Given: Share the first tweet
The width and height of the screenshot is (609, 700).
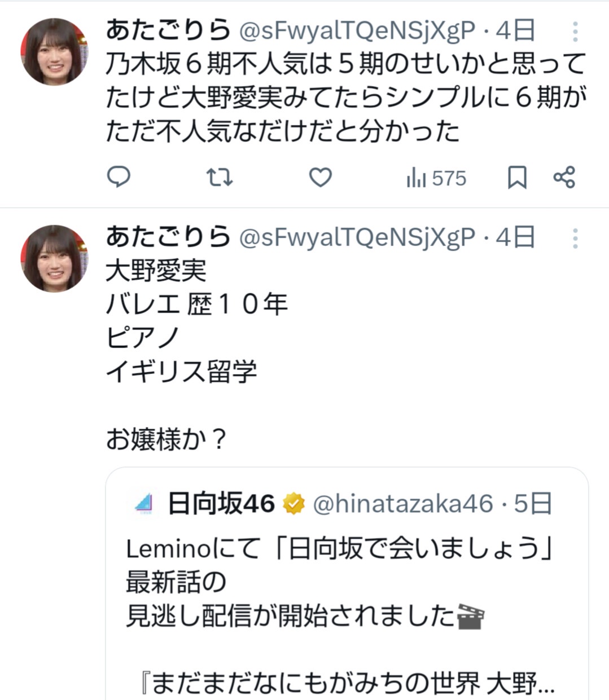Looking at the screenshot, I should click(564, 178).
